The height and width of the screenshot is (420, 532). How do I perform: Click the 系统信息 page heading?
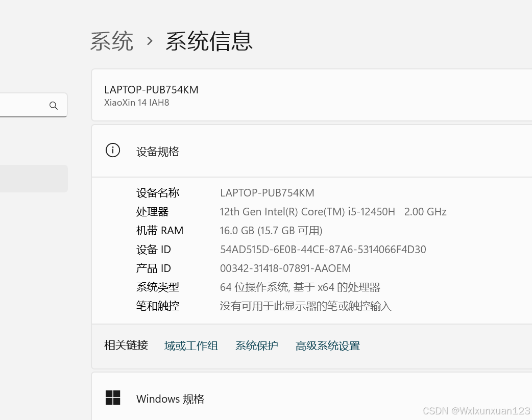pos(209,41)
